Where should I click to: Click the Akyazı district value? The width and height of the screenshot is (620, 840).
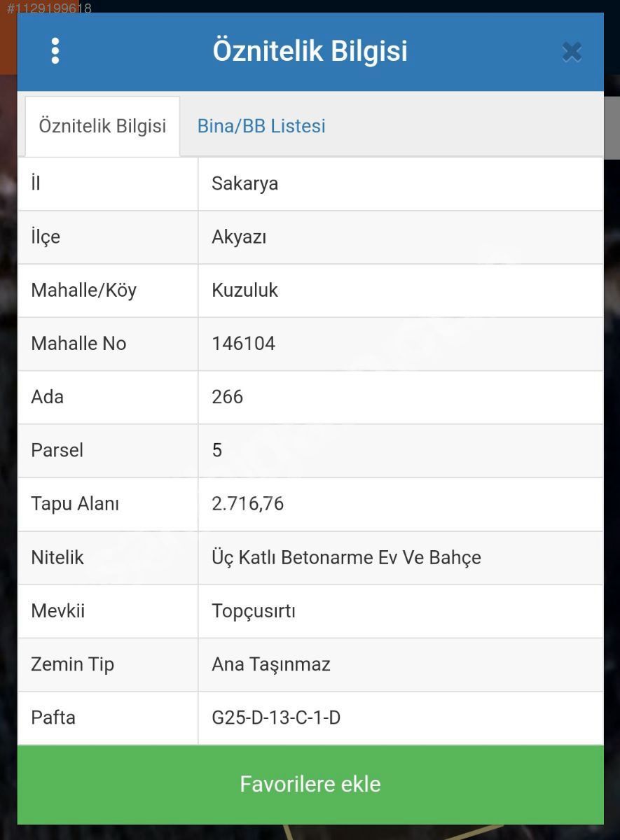[239, 237]
